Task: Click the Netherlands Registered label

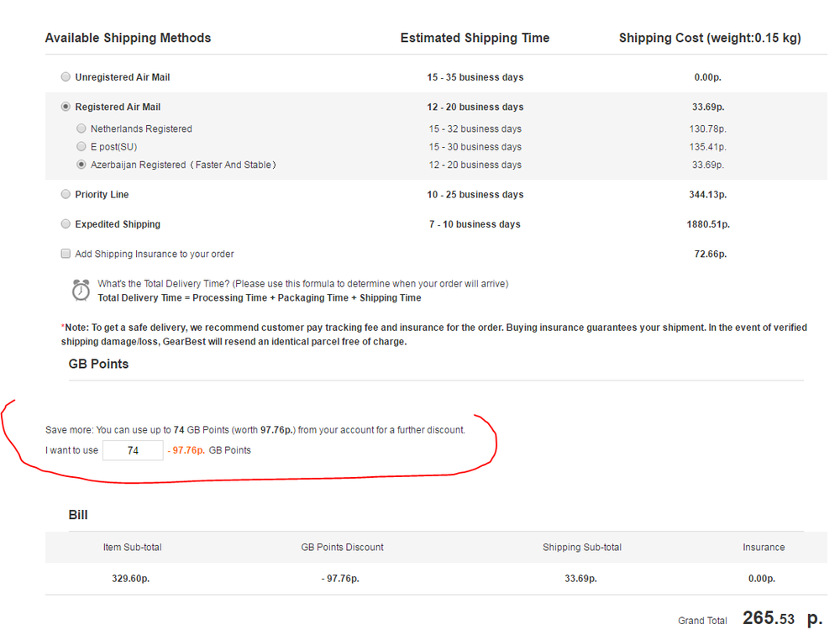Action: [141, 129]
